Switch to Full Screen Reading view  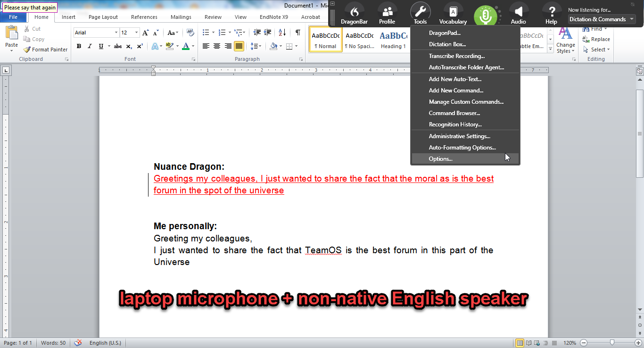click(529, 343)
